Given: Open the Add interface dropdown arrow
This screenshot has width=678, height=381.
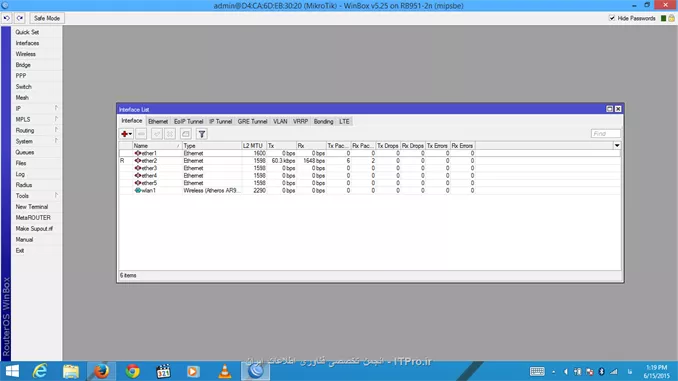Looking at the screenshot, I should coord(130,134).
